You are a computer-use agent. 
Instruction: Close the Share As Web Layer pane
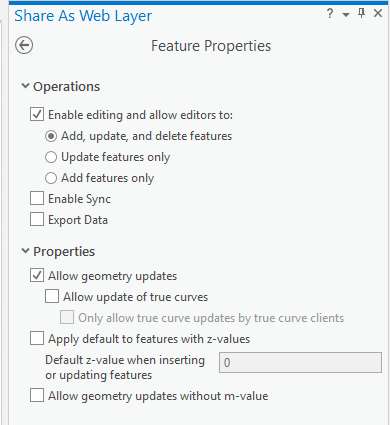click(x=378, y=13)
